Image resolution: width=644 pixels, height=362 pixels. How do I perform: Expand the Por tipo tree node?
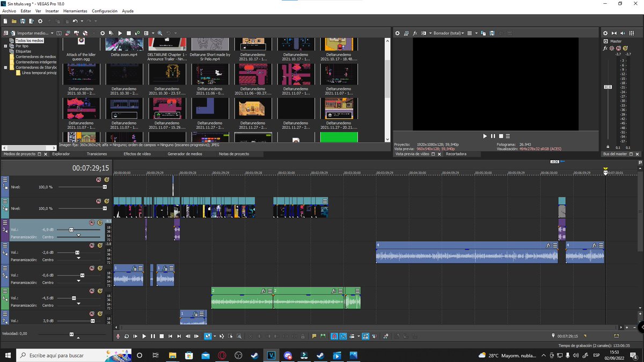5,46
